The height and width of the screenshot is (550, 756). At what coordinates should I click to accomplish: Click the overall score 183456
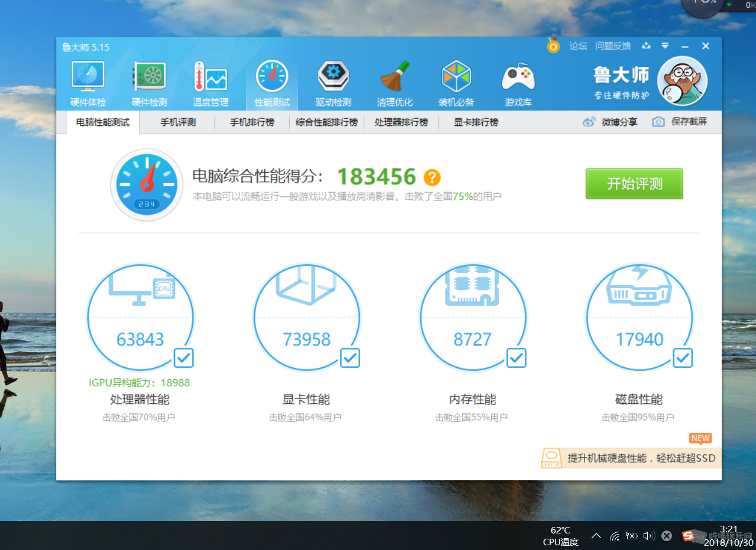point(376,176)
